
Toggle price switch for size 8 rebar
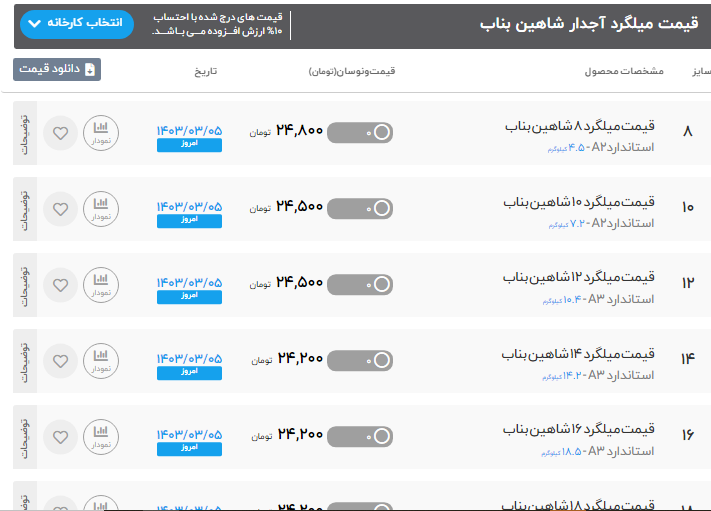point(360,132)
